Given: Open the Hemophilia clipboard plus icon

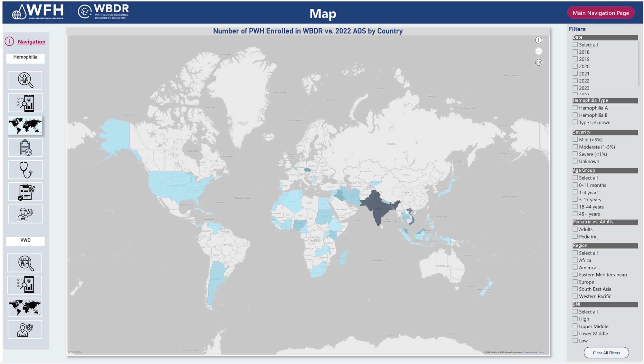Looking at the screenshot, I should [x=25, y=148].
